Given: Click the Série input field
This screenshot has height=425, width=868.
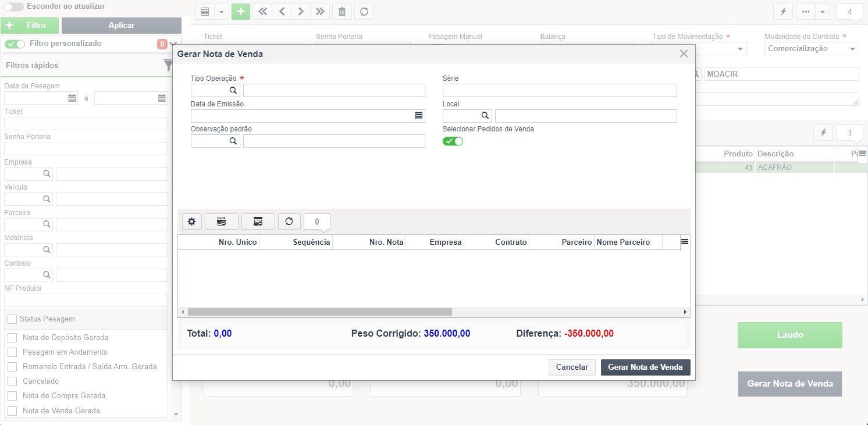Looking at the screenshot, I should click(x=560, y=90).
